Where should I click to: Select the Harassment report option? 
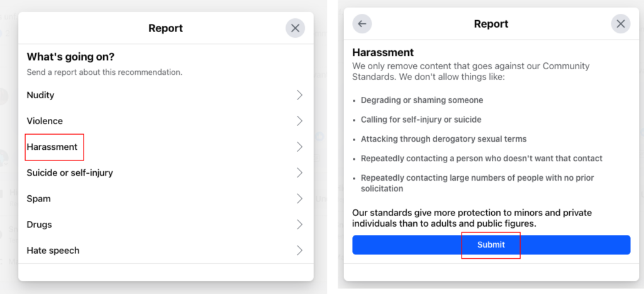tap(52, 147)
